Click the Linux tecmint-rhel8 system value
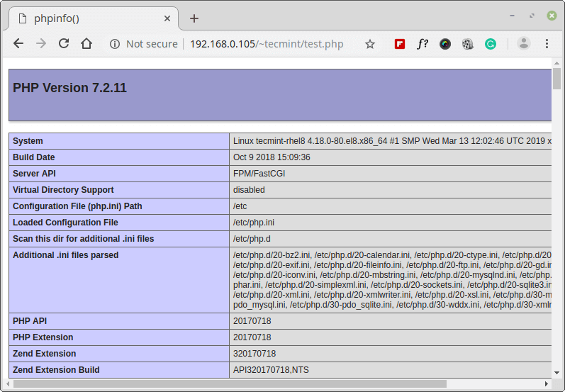The image size is (565, 392). [392, 141]
